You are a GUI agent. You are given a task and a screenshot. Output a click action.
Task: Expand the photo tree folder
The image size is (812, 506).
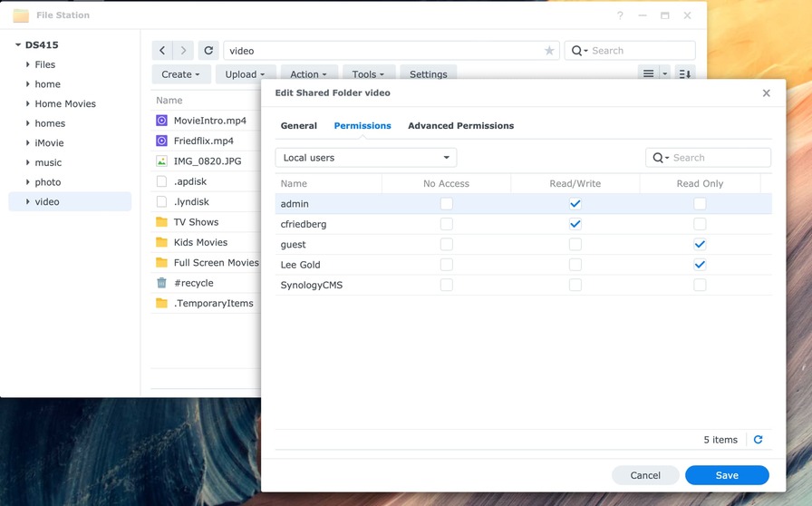pyautogui.click(x=27, y=182)
